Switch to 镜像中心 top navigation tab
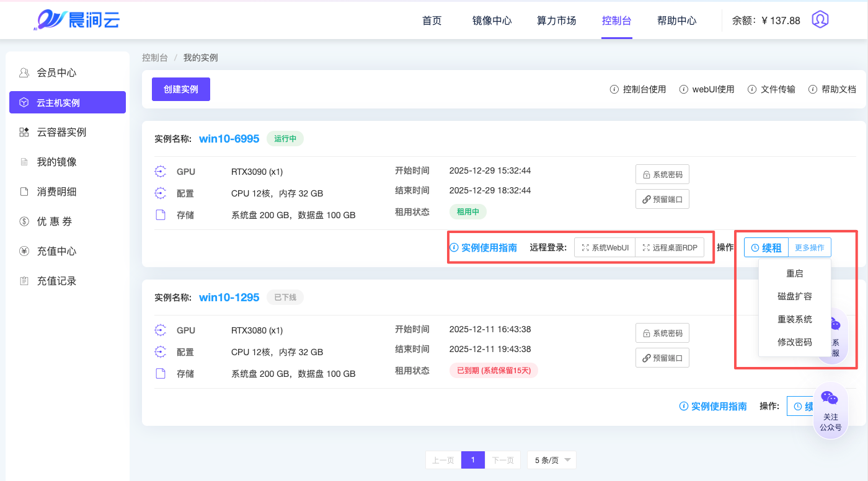The width and height of the screenshot is (868, 481). click(x=492, y=20)
